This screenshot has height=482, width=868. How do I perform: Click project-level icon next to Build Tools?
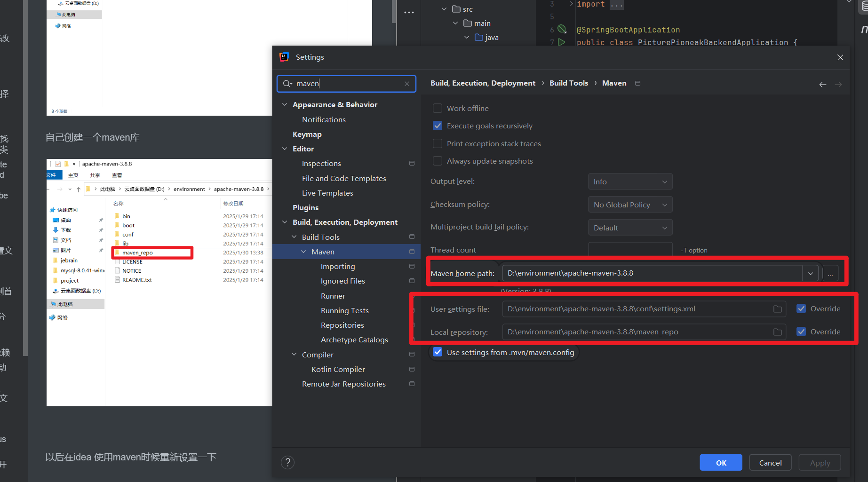pos(412,237)
